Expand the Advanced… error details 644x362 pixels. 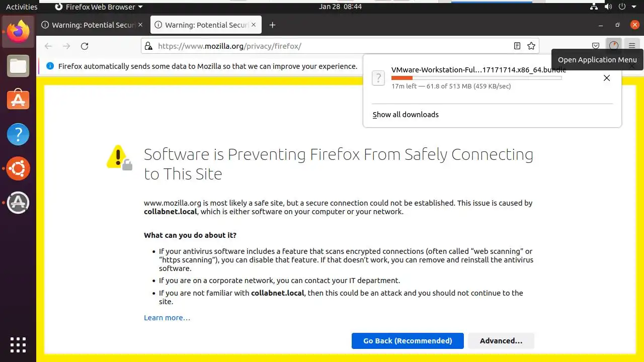click(x=501, y=341)
